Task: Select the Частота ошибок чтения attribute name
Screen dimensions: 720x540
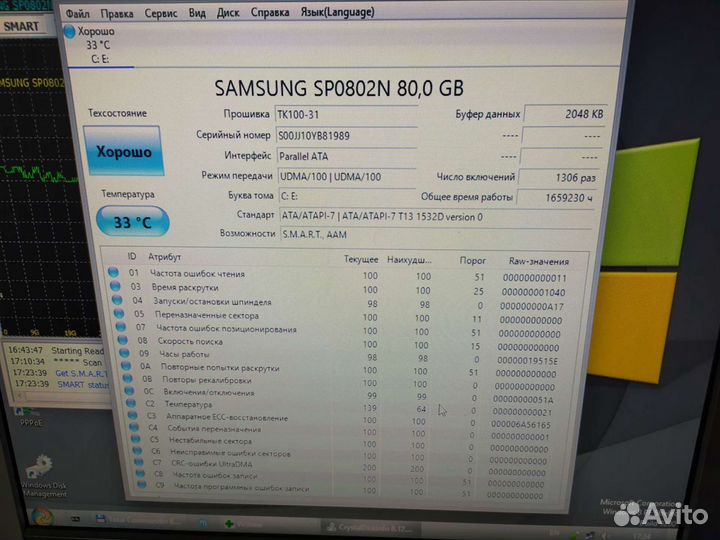Action: coord(197,274)
